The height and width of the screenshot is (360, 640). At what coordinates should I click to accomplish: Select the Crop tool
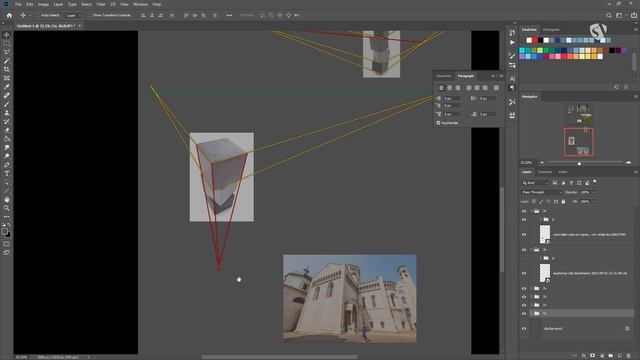pos(7,69)
